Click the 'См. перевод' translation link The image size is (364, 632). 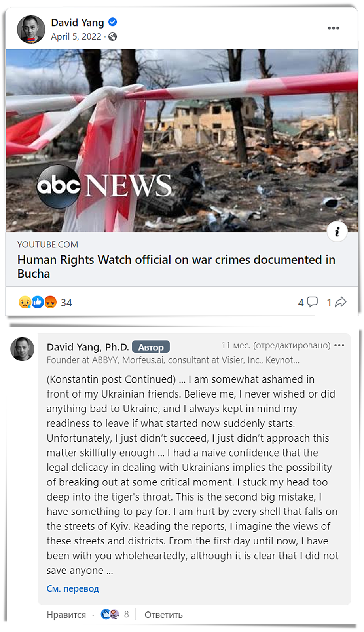coord(73,589)
